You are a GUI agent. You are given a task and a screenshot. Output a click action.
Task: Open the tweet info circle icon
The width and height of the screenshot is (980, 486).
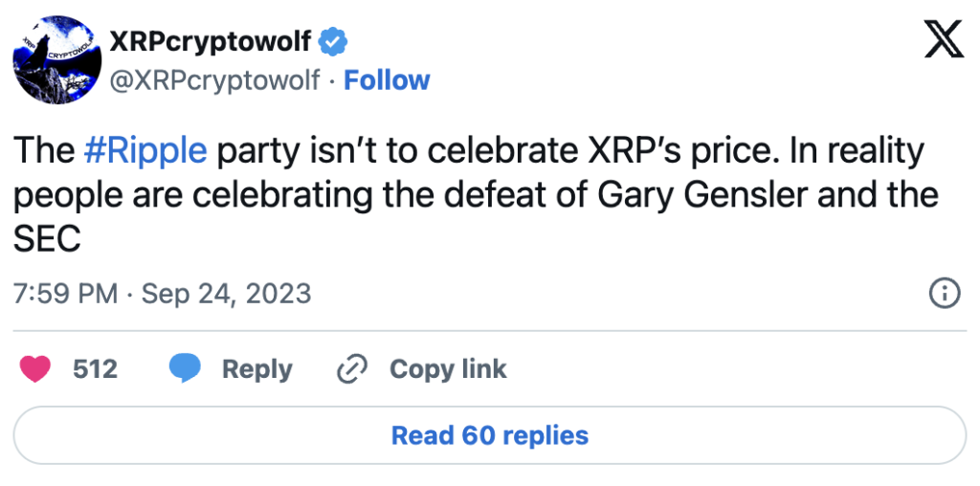945,293
